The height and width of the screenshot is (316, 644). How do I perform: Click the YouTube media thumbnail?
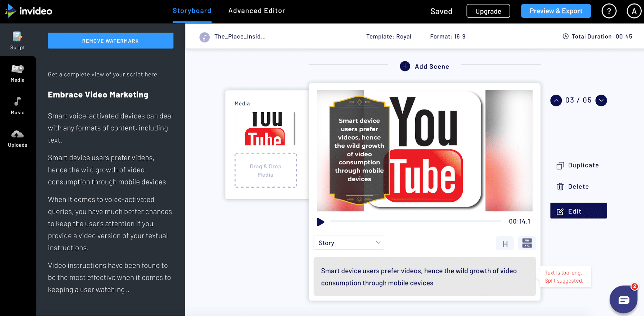(265, 128)
